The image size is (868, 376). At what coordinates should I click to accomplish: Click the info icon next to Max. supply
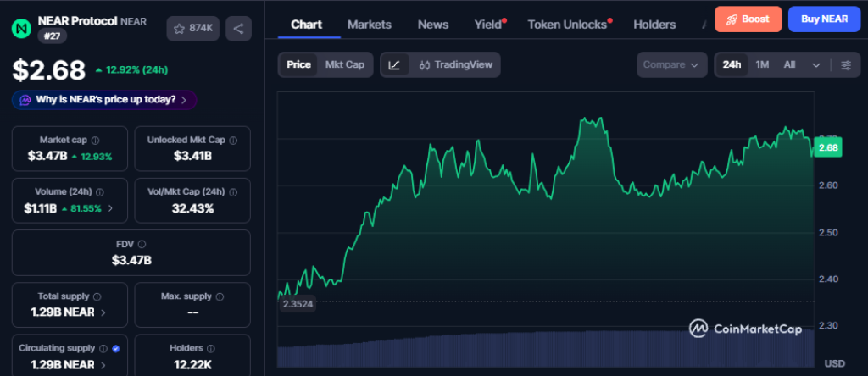pos(220,296)
